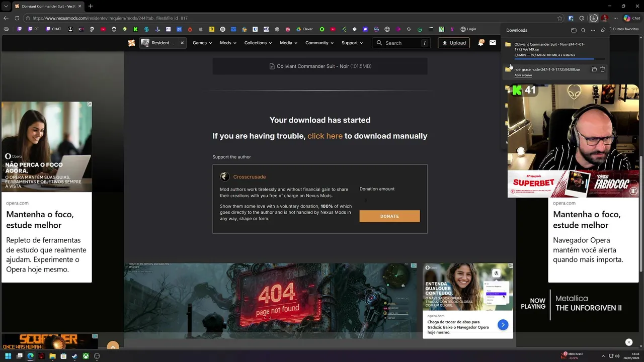644x362 pixels.
Task: Click the left Opera ad image
Action: 46,147
